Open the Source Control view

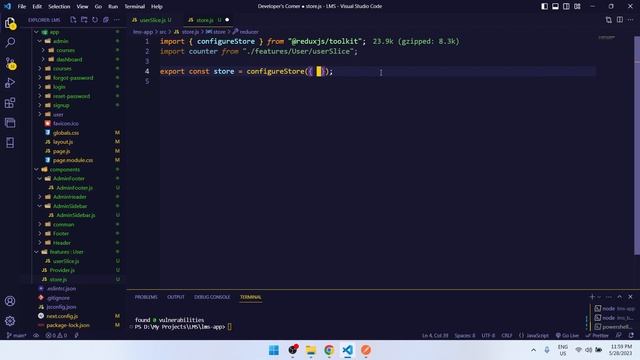[x=10, y=63]
